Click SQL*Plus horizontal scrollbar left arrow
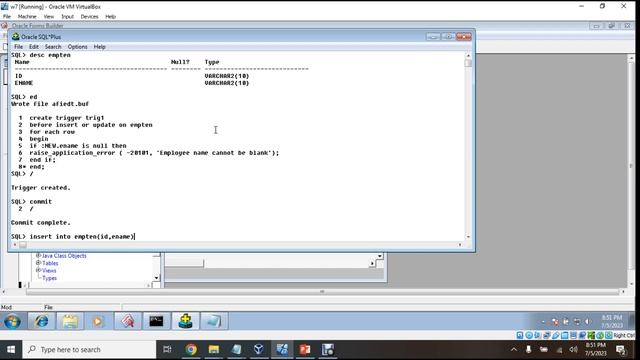The image size is (640, 360). tap(15, 245)
